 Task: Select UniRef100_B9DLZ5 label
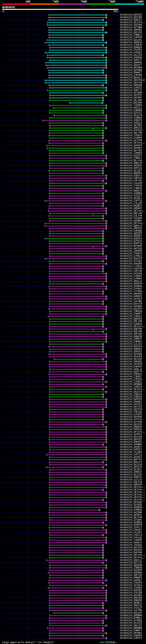coord(131,163)
